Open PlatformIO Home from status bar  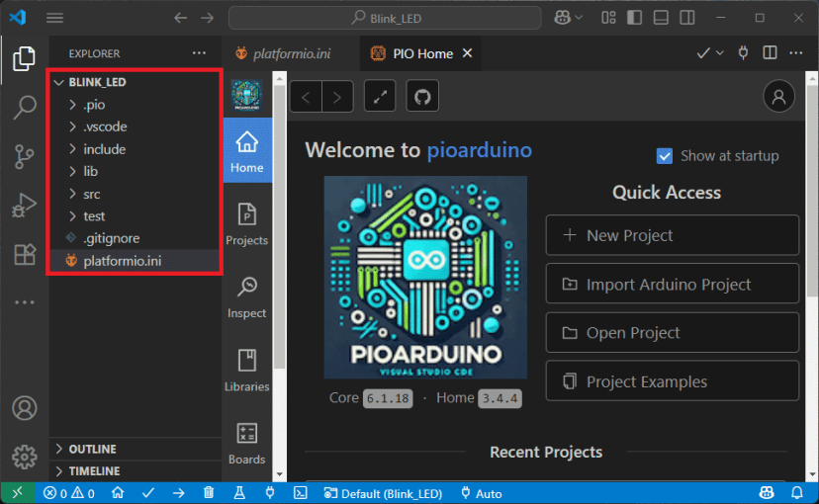pyautogui.click(x=118, y=493)
